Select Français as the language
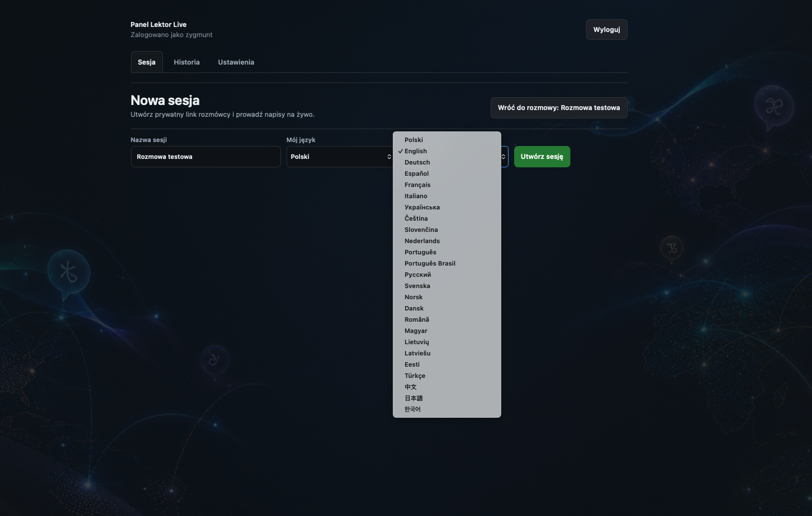The image size is (812, 516). pyautogui.click(x=447, y=185)
